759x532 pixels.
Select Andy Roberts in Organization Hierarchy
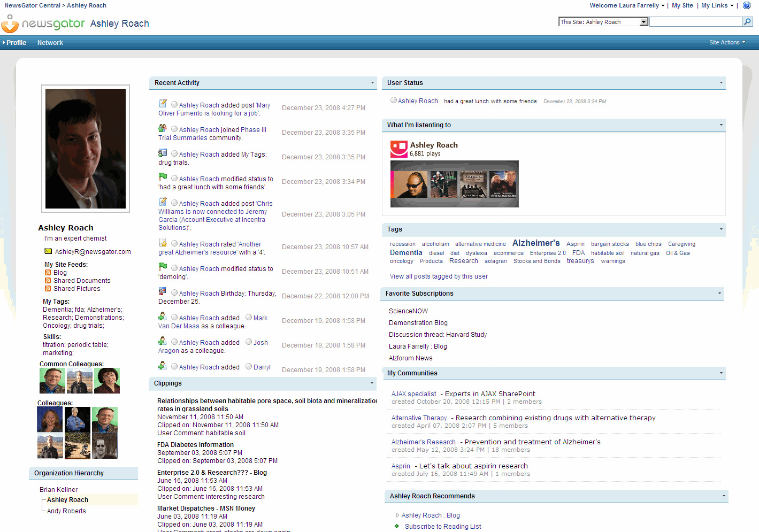66,511
